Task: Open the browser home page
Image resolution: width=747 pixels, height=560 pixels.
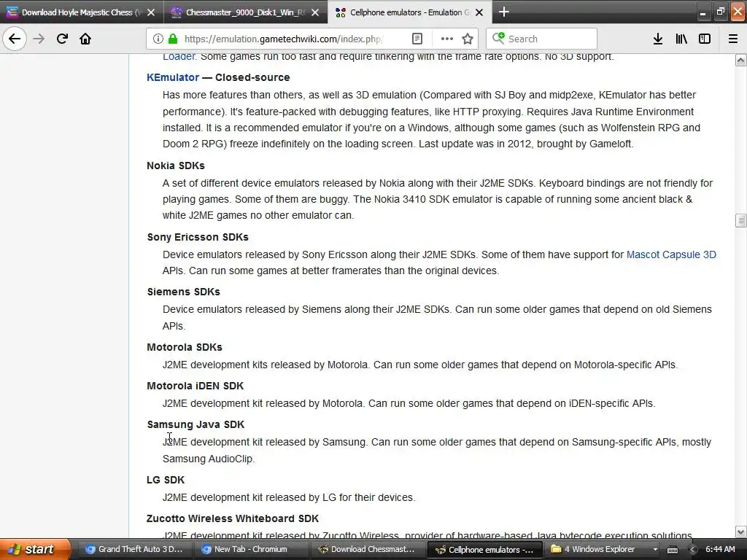Action: point(85,39)
